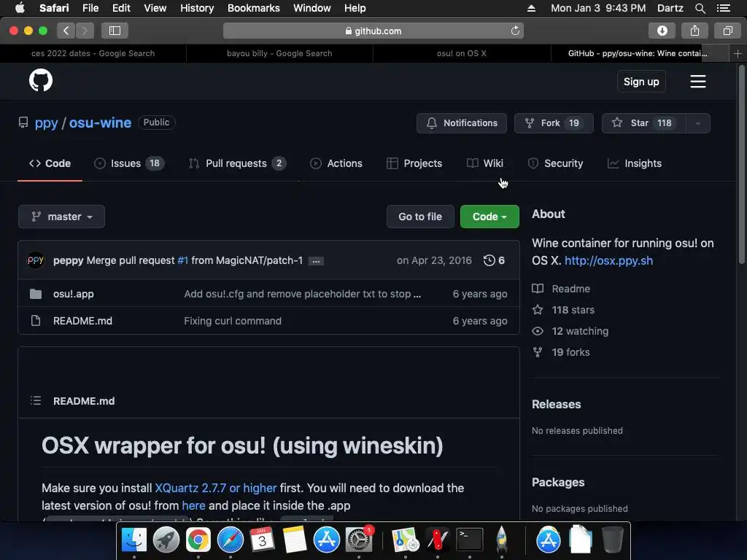Open Launchpad rocket icon in Dock
The height and width of the screenshot is (560, 747).
[166, 540]
